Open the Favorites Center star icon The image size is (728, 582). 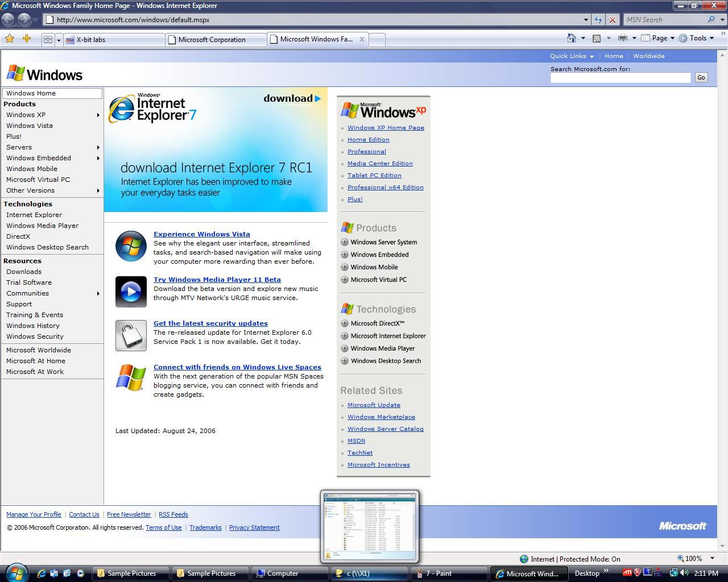tap(10, 39)
